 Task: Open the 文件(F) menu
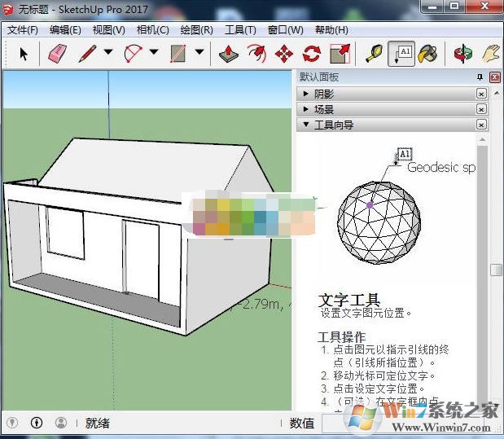click(x=23, y=30)
